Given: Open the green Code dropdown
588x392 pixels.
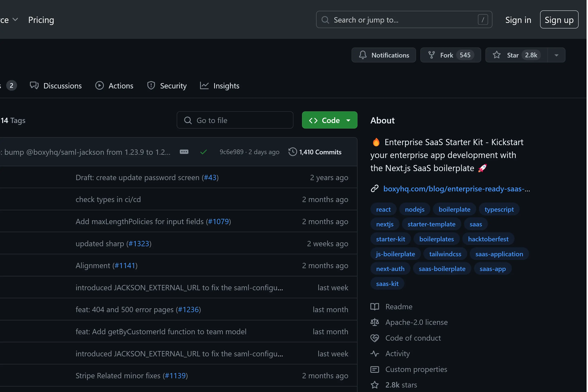Looking at the screenshot, I should click(329, 120).
